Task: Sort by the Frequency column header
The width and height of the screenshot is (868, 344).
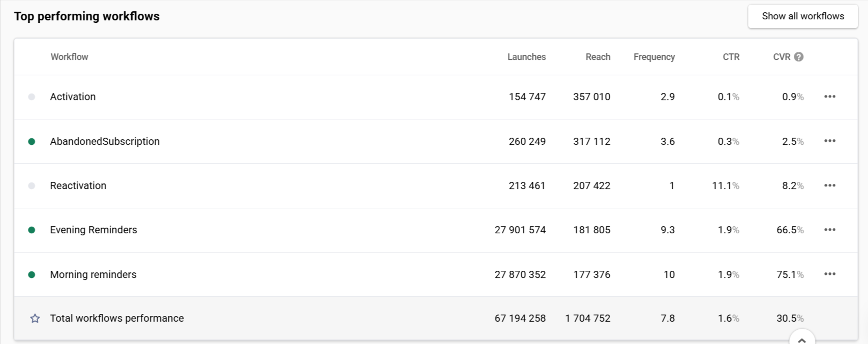Action: click(x=654, y=57)
